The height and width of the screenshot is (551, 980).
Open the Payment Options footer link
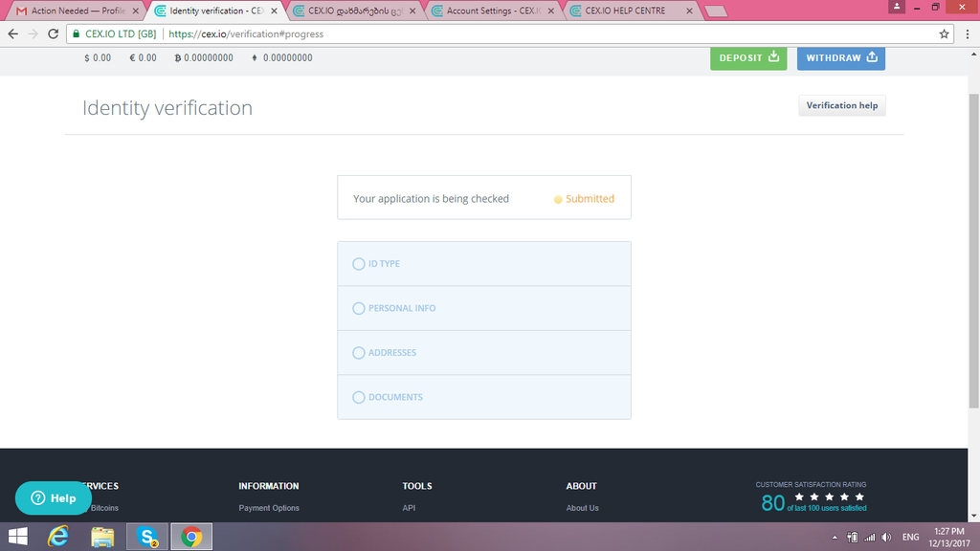point(269,508)
